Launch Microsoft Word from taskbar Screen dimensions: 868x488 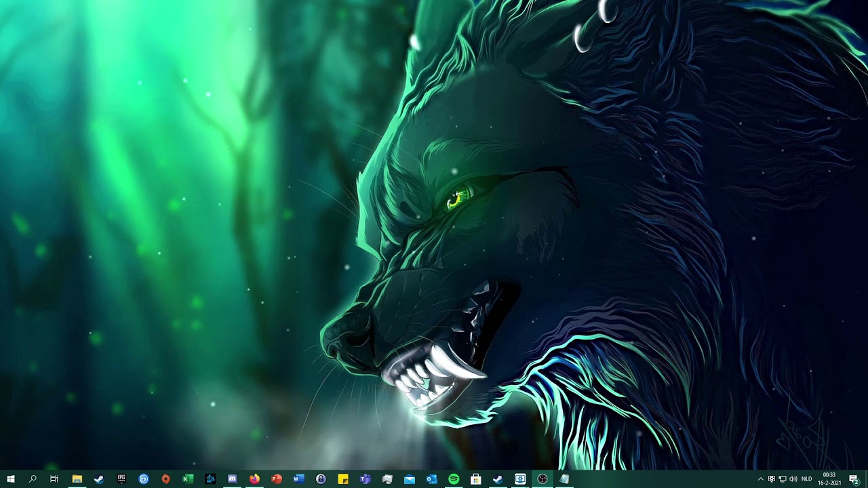(298, 479)
